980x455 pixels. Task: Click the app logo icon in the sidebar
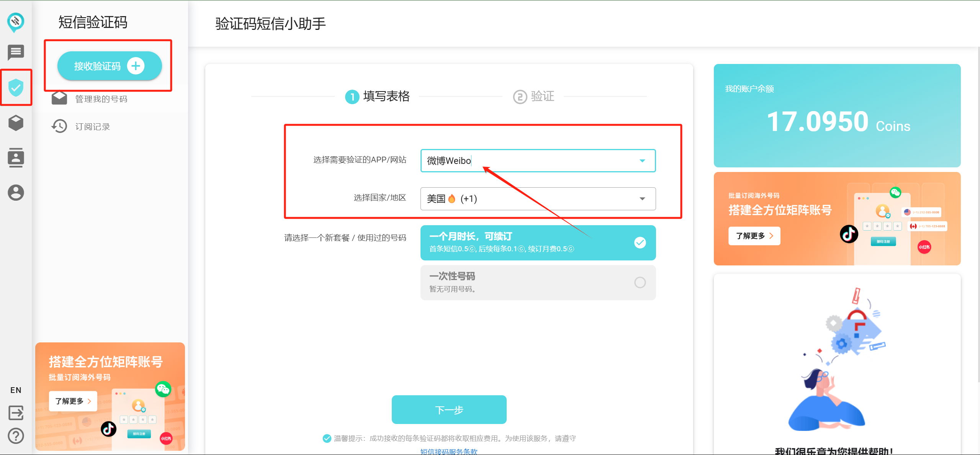point(16,22)
